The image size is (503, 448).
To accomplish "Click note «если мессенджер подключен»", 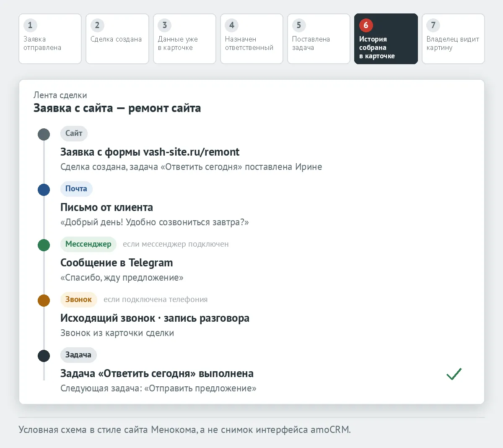I will tap(176, 244).
